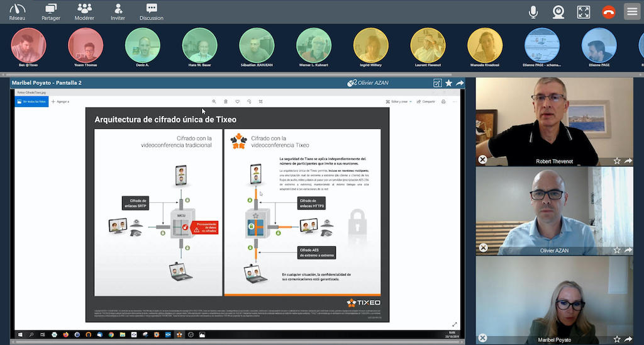
Task: Toggle favorite star on shared screen header
Action: coord(449,83)
